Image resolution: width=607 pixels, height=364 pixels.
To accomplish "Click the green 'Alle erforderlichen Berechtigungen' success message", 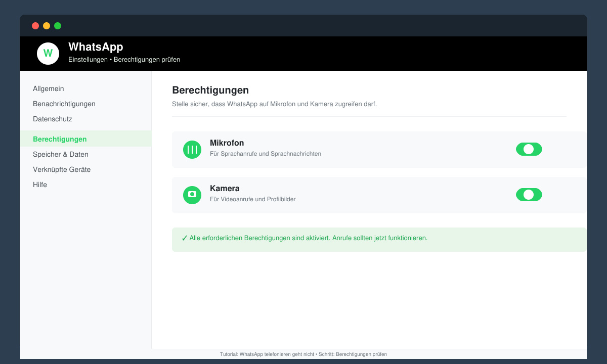I will [379, 239].
